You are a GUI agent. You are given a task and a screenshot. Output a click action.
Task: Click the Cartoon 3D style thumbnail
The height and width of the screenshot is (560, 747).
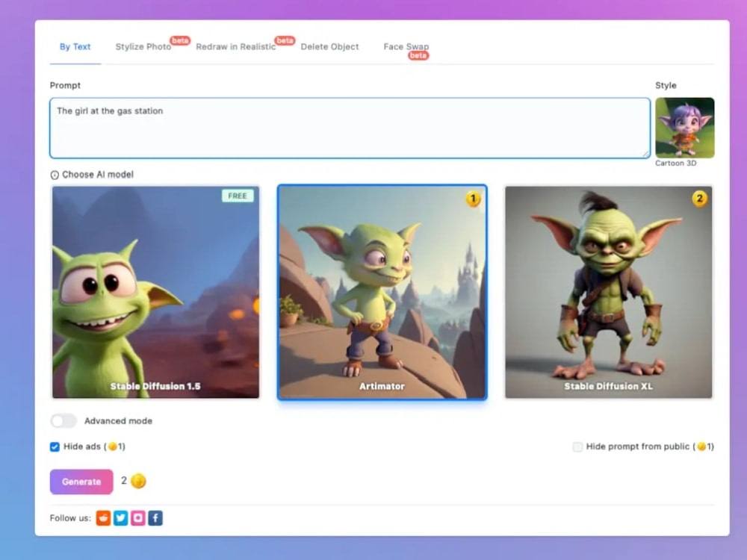(685, 128)
